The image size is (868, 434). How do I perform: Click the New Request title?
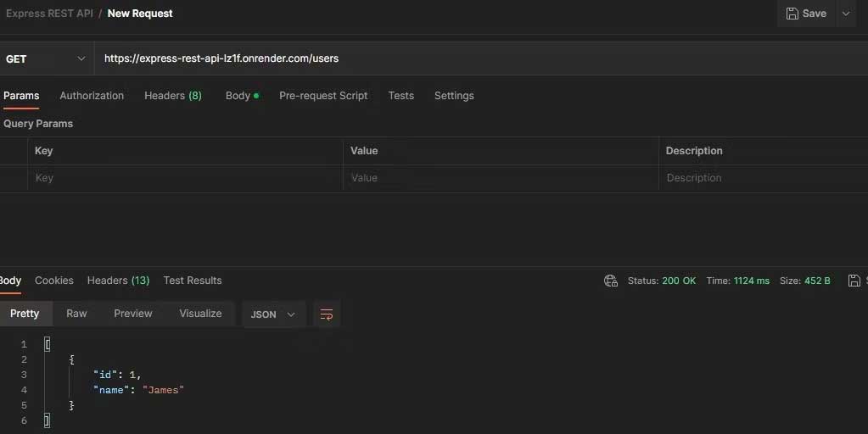coord(140,14)
